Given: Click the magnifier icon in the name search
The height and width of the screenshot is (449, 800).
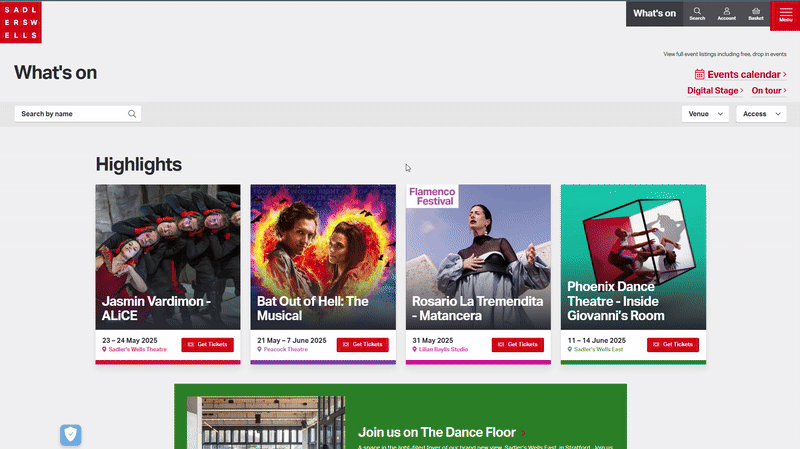Looking at the screenshot, I should pos(132,114).
